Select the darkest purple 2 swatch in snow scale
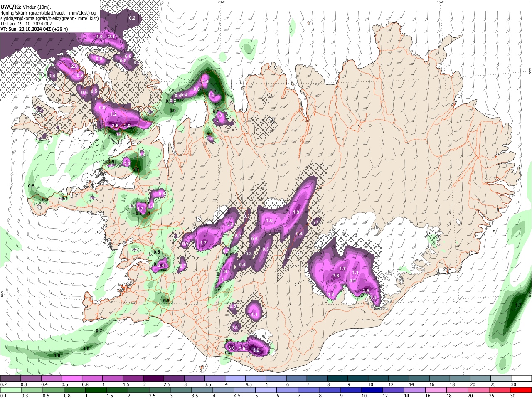 click(x=153, y=379)
